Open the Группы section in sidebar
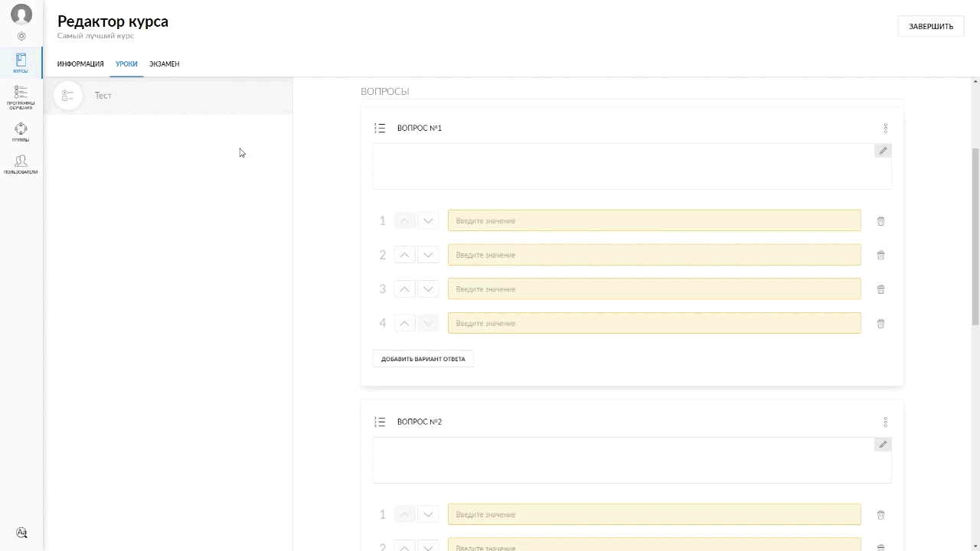Viewport: 980px width, 551px height. coord(21,132)
